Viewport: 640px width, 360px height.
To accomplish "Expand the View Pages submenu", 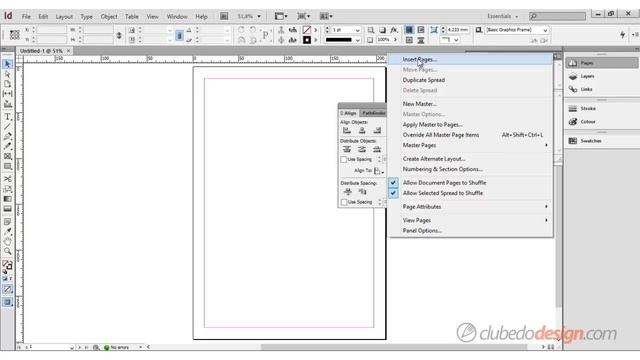I will [471, 220].
